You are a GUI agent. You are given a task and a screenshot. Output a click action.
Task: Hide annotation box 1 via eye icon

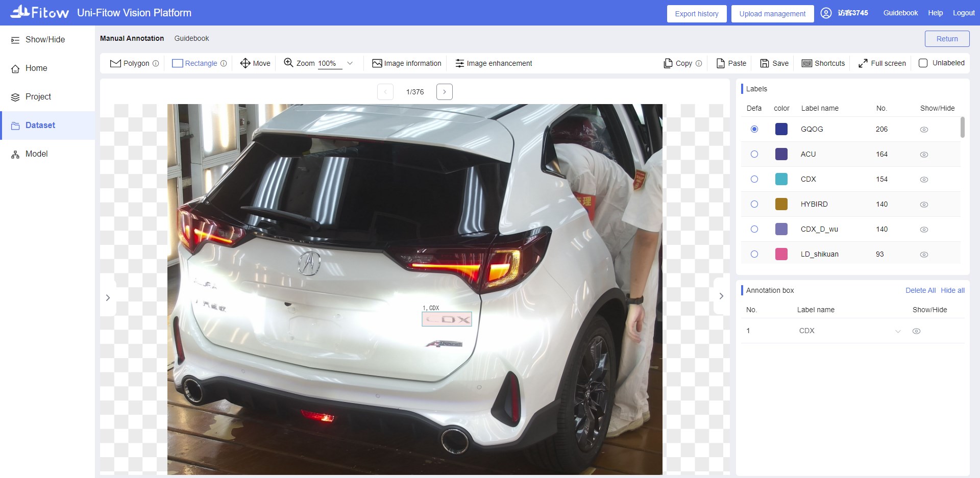coord(916,331)
